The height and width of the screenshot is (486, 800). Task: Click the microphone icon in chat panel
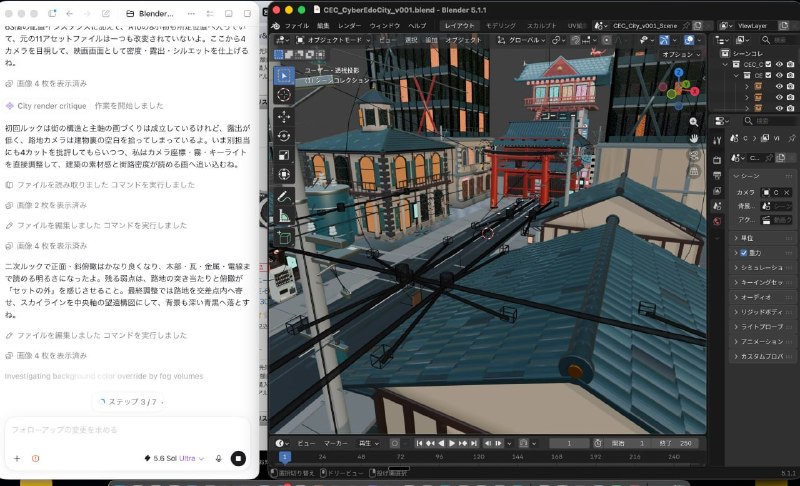pos(218,458)
